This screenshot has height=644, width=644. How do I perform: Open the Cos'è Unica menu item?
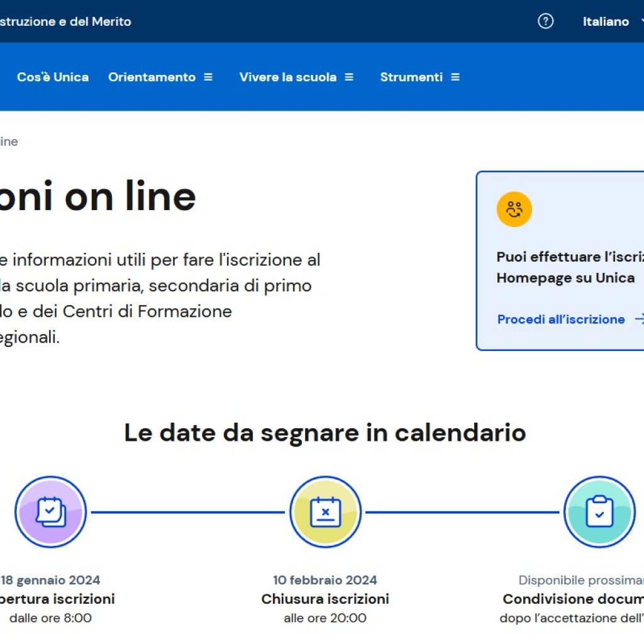53,77
